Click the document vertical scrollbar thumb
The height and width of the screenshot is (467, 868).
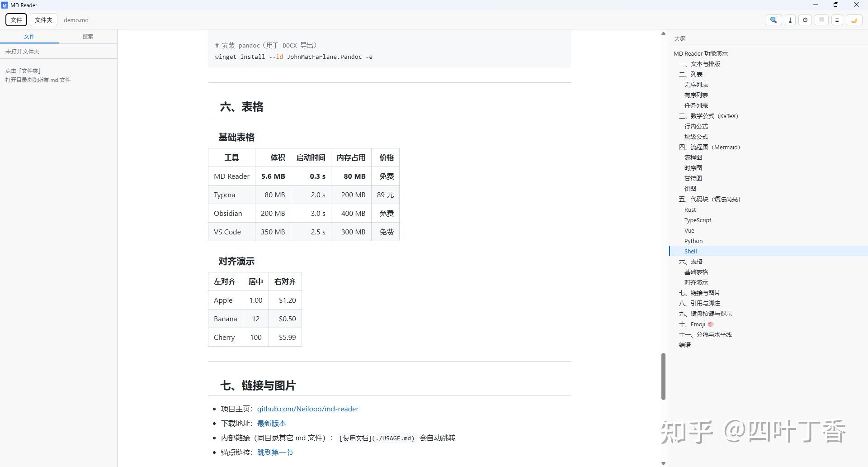[x=663, y=376]
